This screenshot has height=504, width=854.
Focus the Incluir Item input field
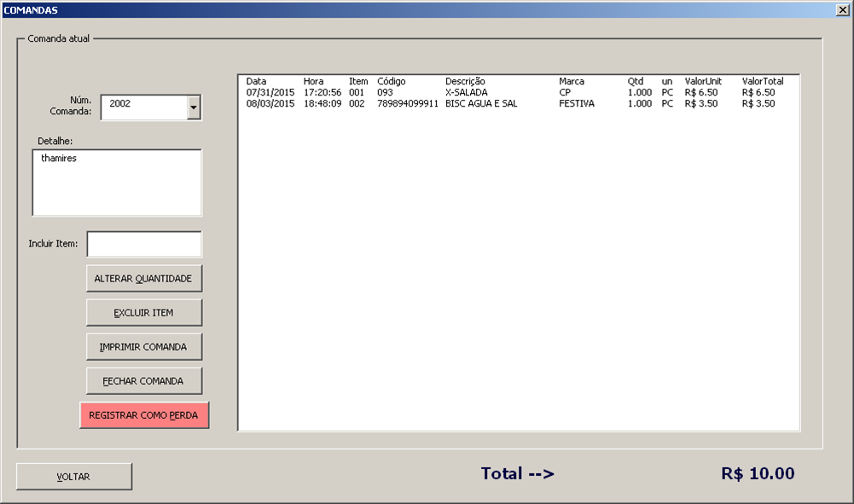[144, 244]
